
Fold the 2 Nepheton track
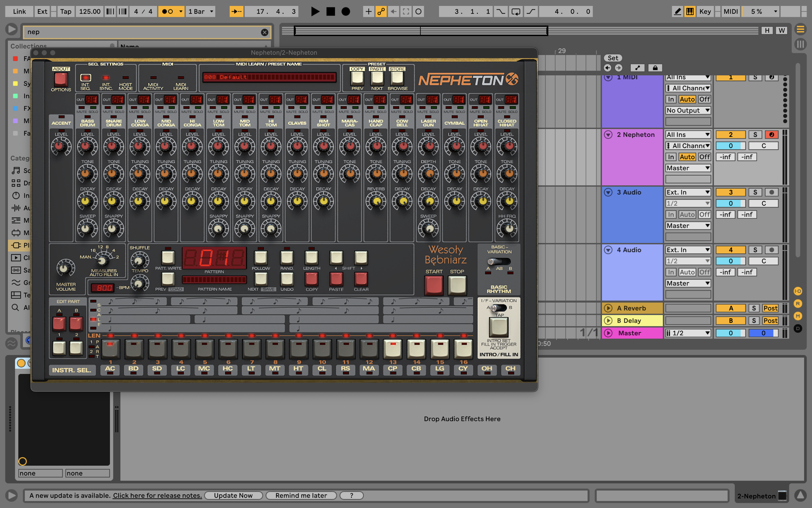(608, 135)
